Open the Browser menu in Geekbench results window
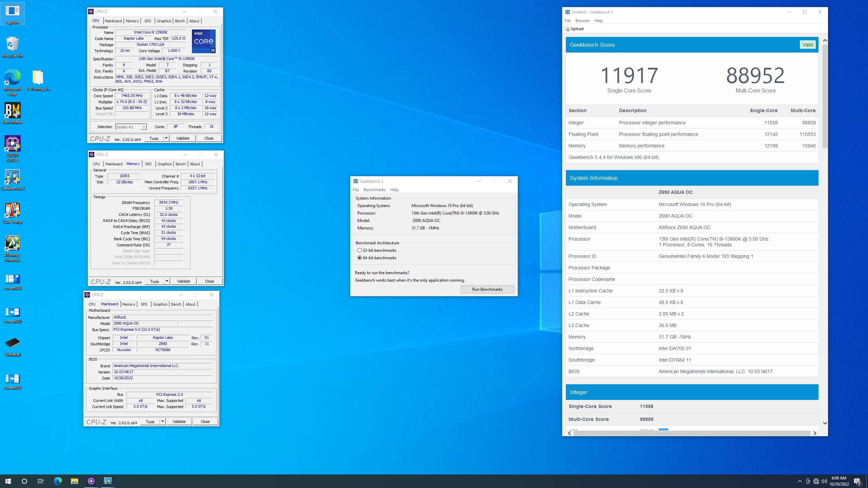 coord(583,21)
